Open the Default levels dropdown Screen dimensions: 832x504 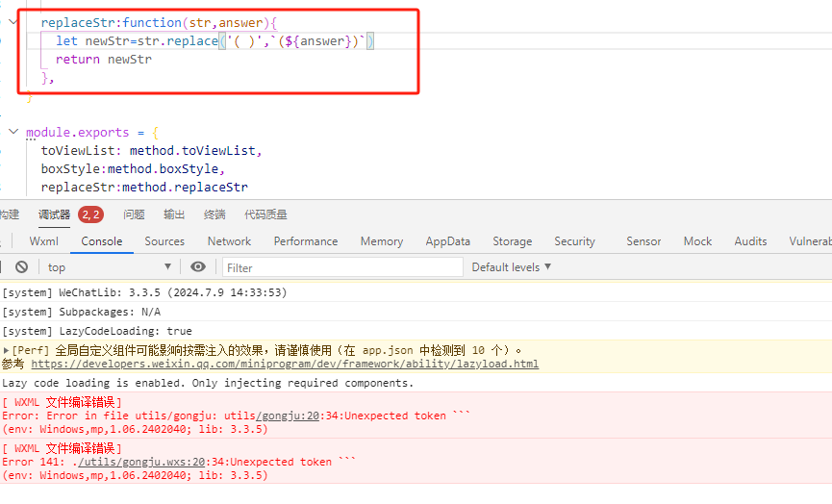511,266
